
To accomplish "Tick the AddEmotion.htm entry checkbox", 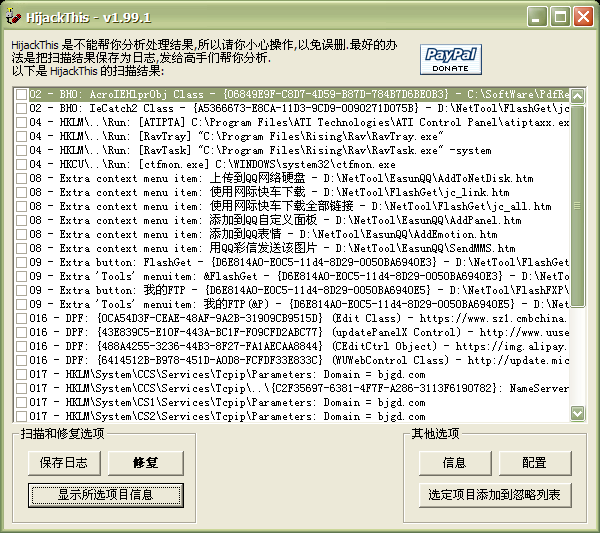I will (21, 234).
